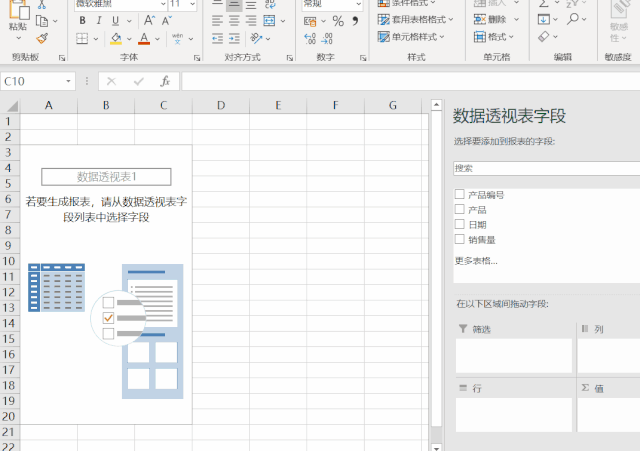Increase decimal places icon

tap(310, 39)
